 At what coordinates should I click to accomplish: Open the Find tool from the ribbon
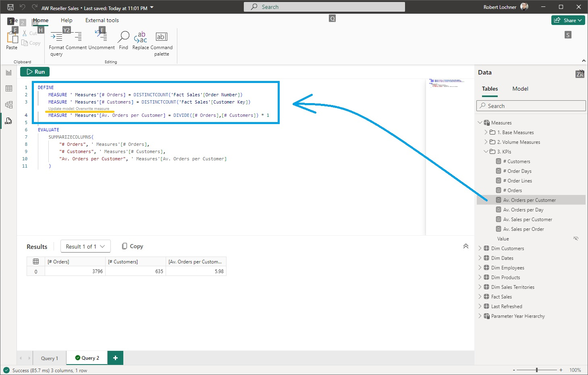(x=123, y=38)
